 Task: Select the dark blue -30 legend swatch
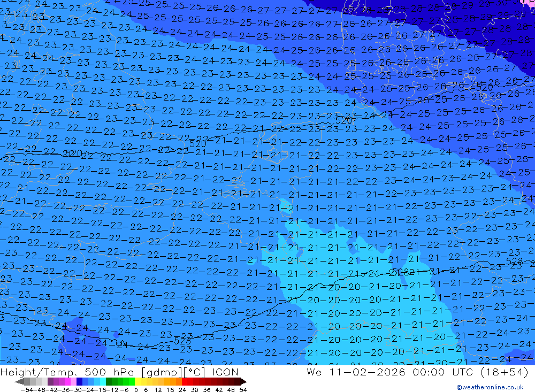pos(79,382)
